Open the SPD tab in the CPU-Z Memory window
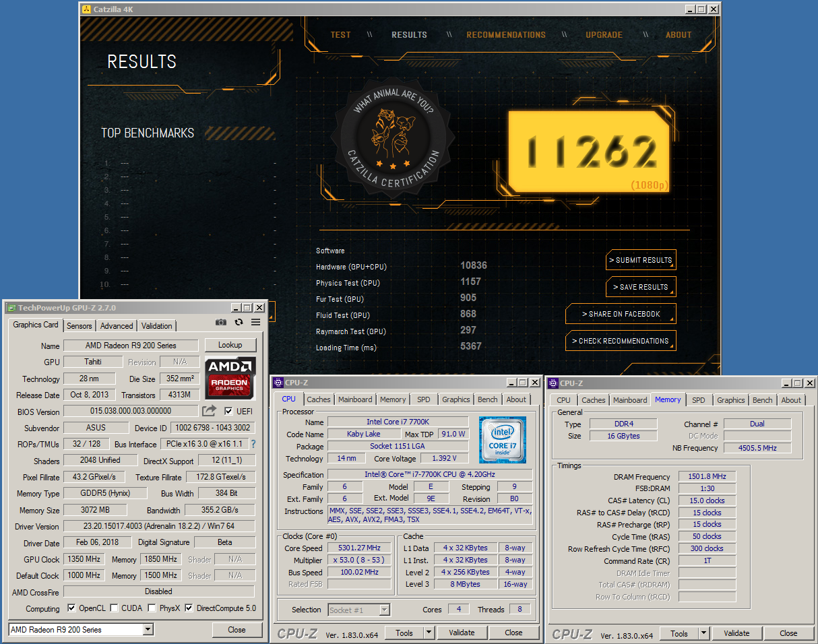Screen dimensions: 818x644 699,400
